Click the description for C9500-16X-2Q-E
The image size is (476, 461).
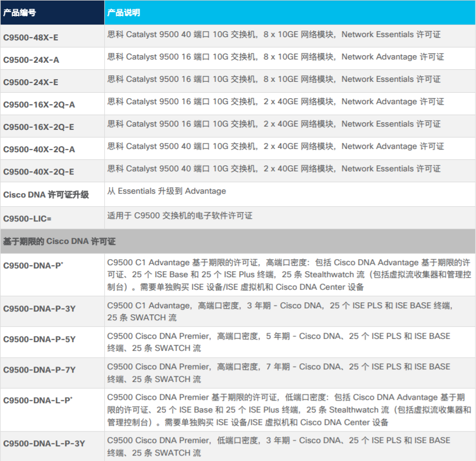pyautogui.click(x=274, y=124)
